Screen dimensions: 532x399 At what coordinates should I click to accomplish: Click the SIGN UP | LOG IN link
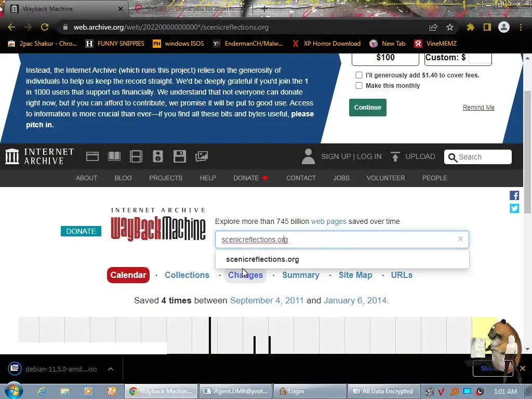(x=351, y=156)
